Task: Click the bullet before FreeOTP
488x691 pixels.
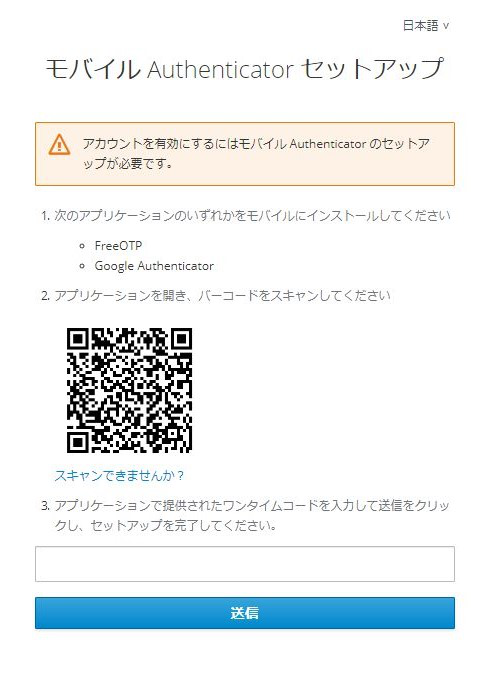Action: coord(82,246)
